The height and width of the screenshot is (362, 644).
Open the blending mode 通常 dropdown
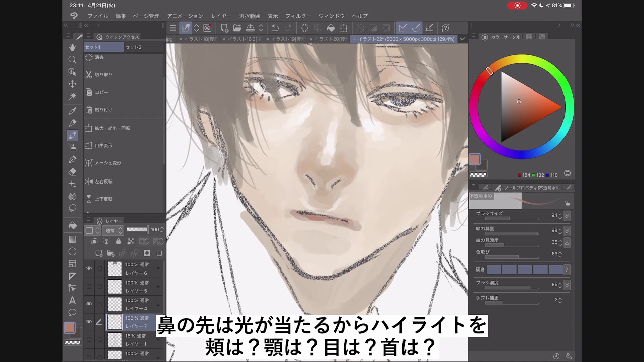tap(113, 230)
